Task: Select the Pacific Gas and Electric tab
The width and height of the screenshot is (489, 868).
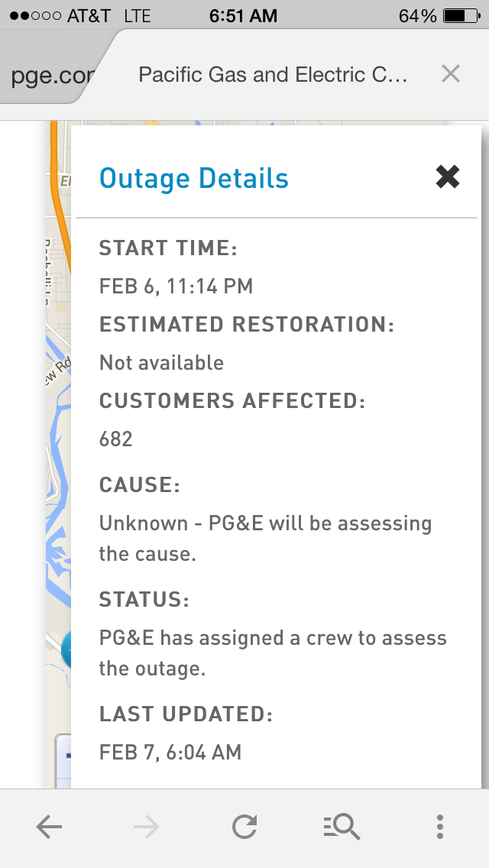Action: coord(273,74)
